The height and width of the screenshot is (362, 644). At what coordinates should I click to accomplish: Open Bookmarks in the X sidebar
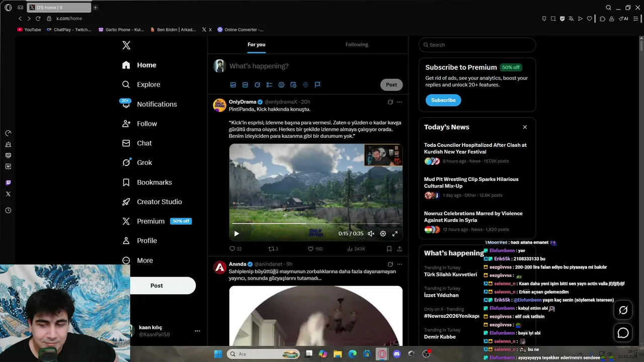(x=147, y=182)
